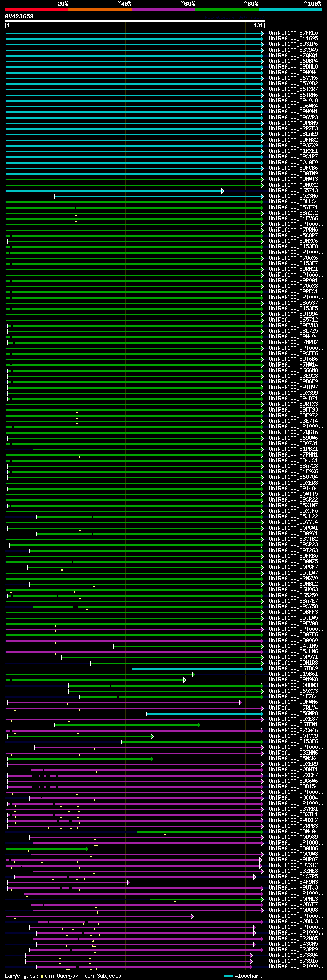This screenshot has width=327, height=980.
Task: Select the UniRef100_C3ZHM6 label
Action: (294, 753)
